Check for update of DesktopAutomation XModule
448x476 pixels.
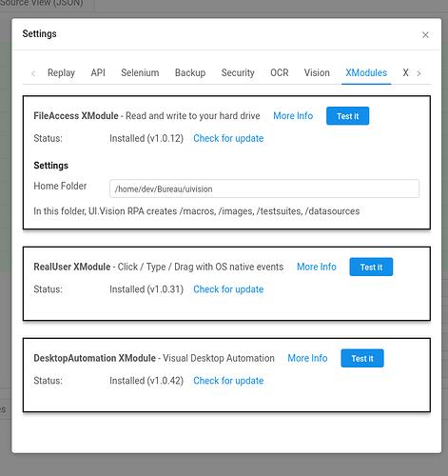click(228, 381)
